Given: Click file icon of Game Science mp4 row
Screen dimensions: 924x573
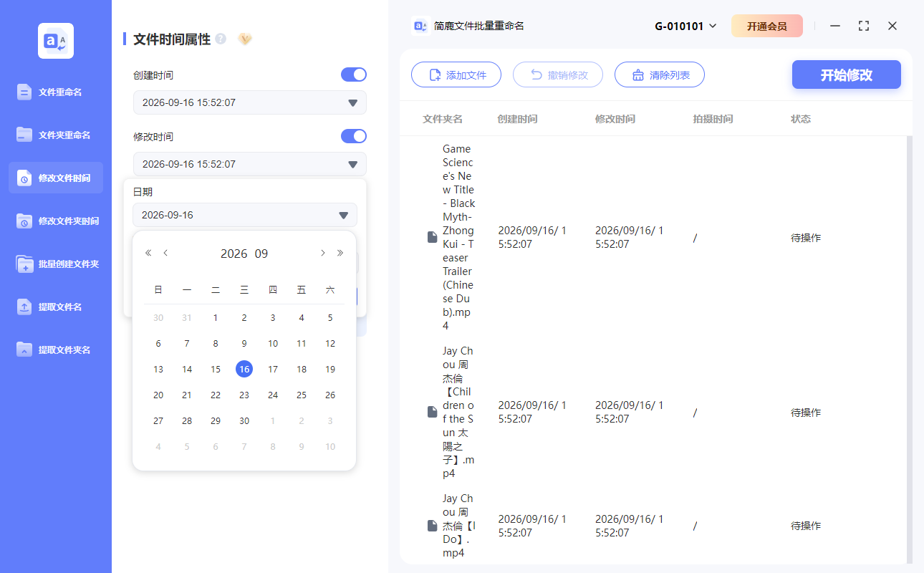Looking at the screenshot, I should click(432, 237).
